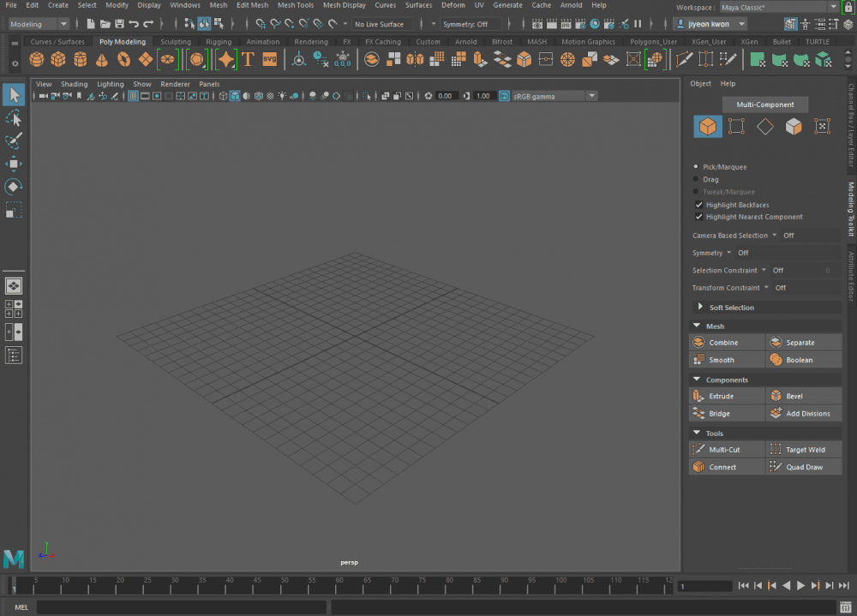Create a polygon cylinder from the shelf
This screenshot has height=616, width=857.
point(81,60)
